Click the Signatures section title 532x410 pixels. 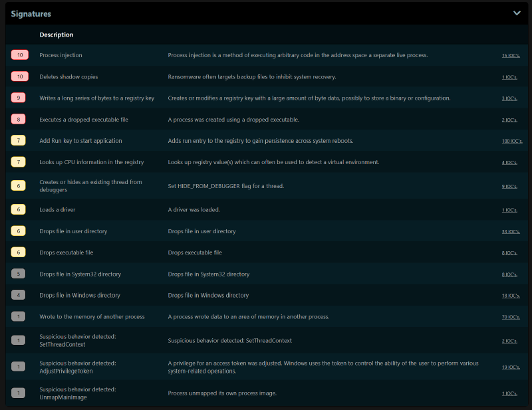tap(31, 13)
